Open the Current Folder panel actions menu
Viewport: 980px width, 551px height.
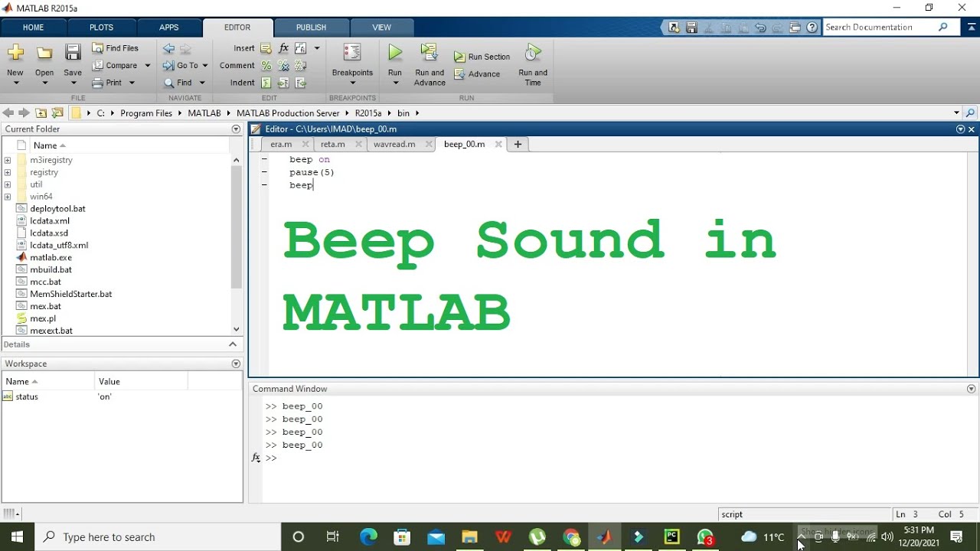[x=236, y=129]
